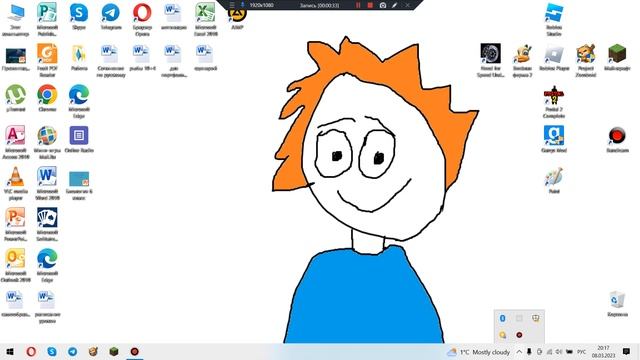The image size is (640, 360).
Task: Open the Skype desktop shortcut
Action: [x=79, y=16]
